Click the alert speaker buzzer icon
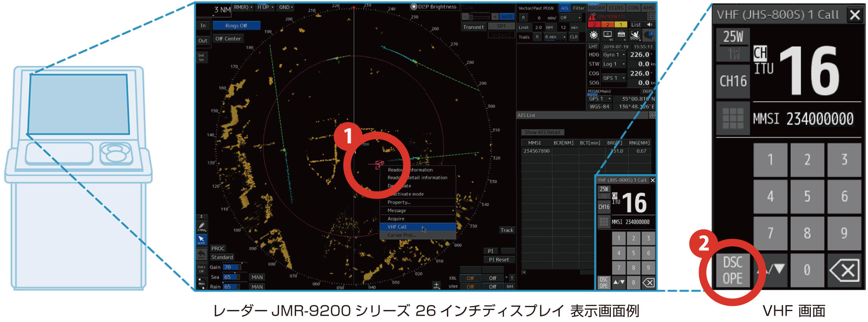868x322 pixels. tap(649, 24)
